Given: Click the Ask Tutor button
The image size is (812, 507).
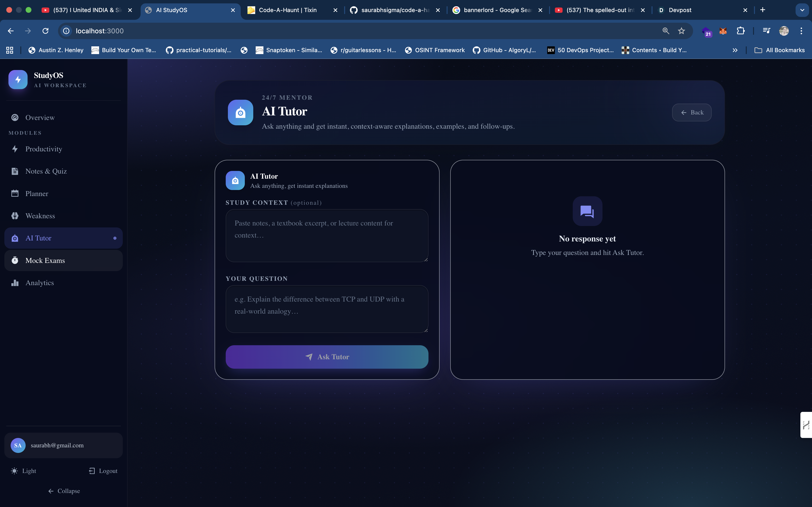Looking at the screenshot, I should click(327, 357).
